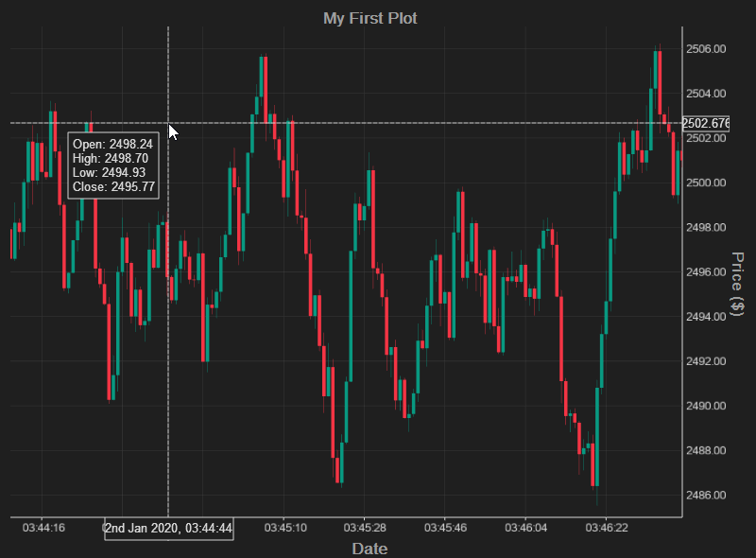This screenshot has height=558, width=756.
Task: Click the 2494.00 price axis tick
Action: pyautogui.click(x=706, y=317)
